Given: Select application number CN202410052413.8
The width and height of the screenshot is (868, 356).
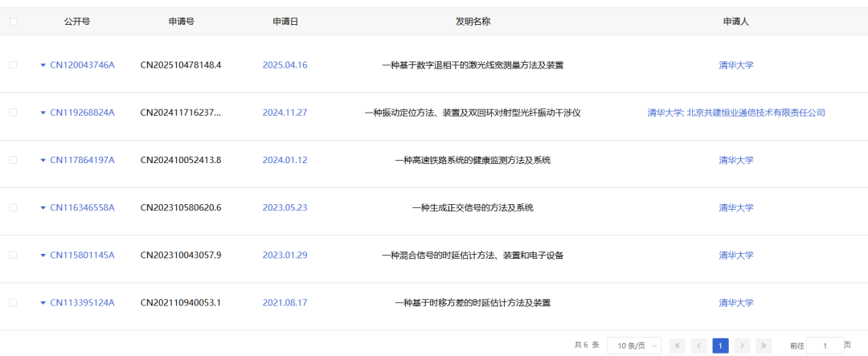Looking at the screenshot, I should pyautogui.click(x=181, y=160).
